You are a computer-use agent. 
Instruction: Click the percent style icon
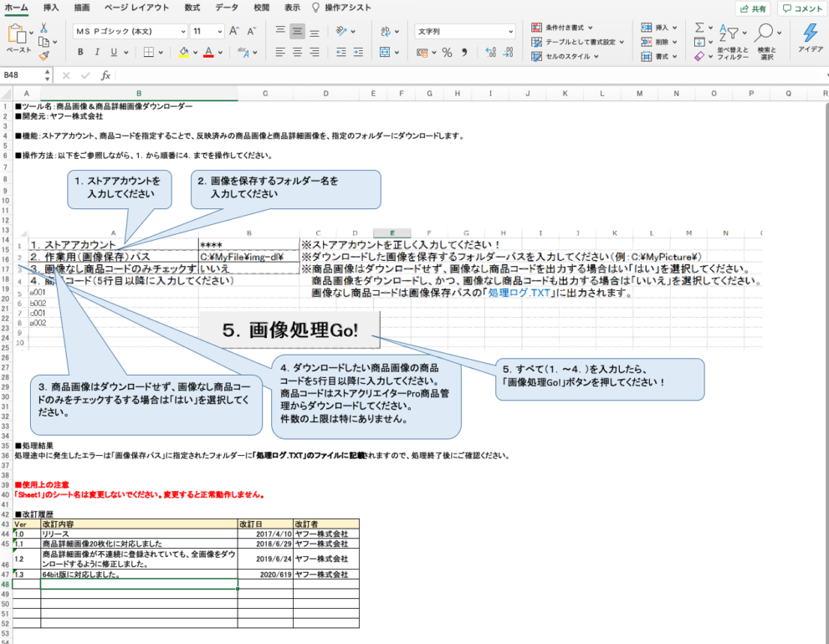click(x=447, y=53)
